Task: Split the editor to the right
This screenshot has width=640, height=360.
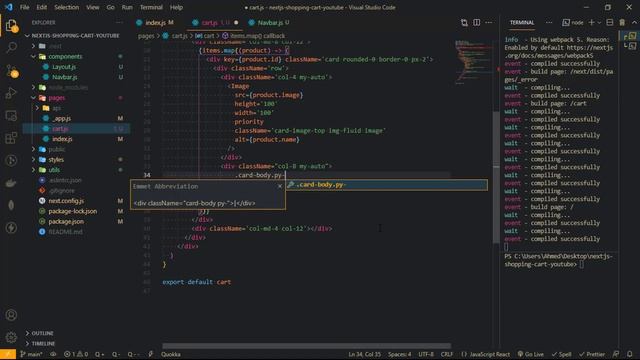Action: pyautogui.click(x=476, y=22)
